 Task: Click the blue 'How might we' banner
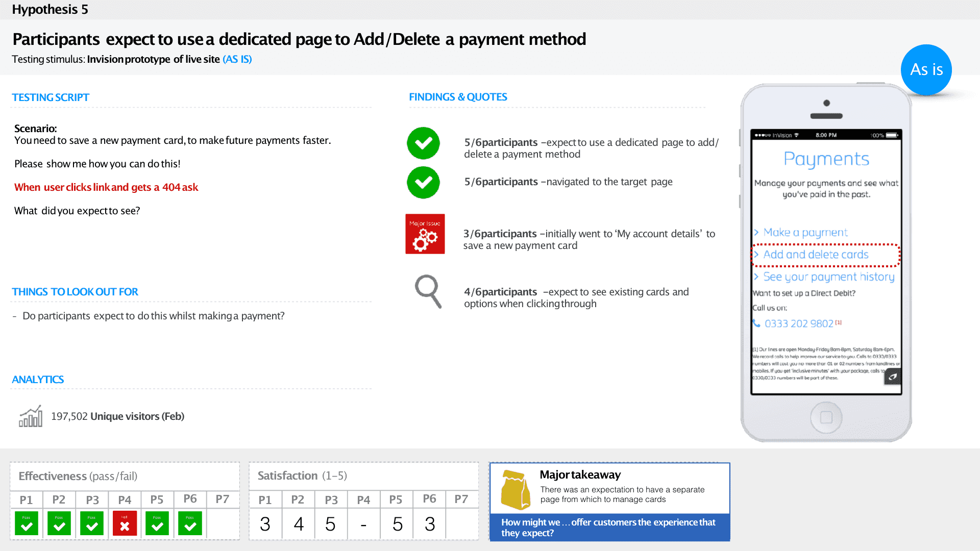pyautogui.click(x=609, y=528)
